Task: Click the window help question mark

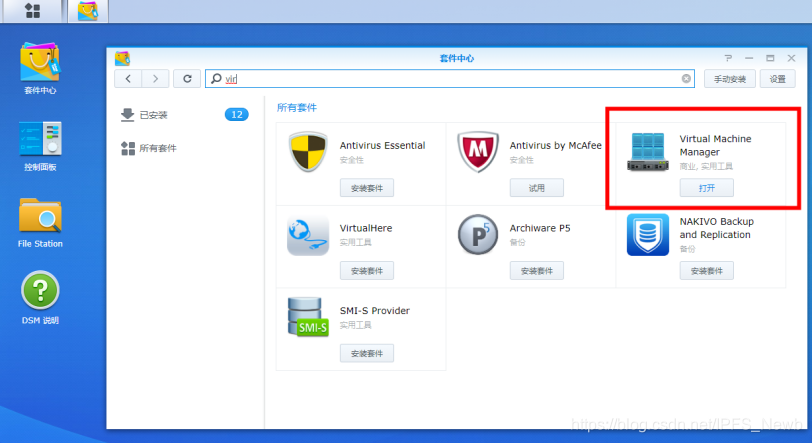Action: pos(728,58)
